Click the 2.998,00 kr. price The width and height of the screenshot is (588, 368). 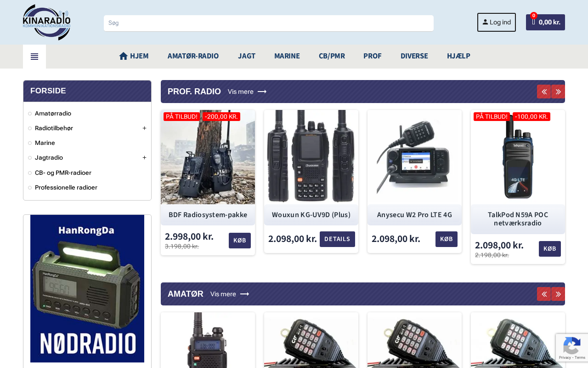coord(189,236)
